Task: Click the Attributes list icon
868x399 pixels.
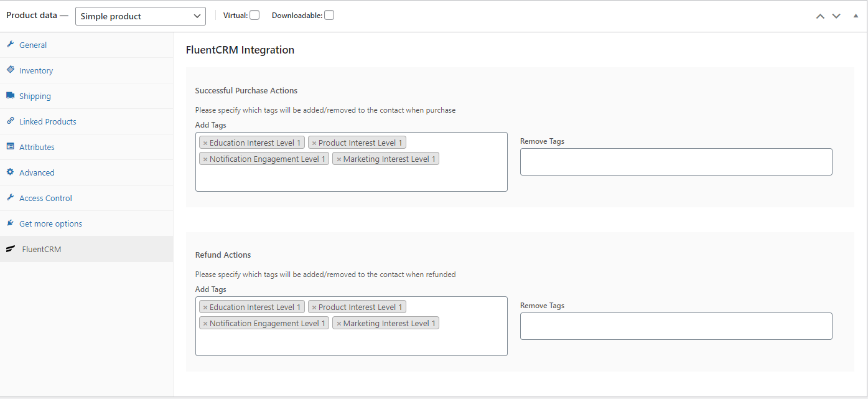Action: [10, 147]
